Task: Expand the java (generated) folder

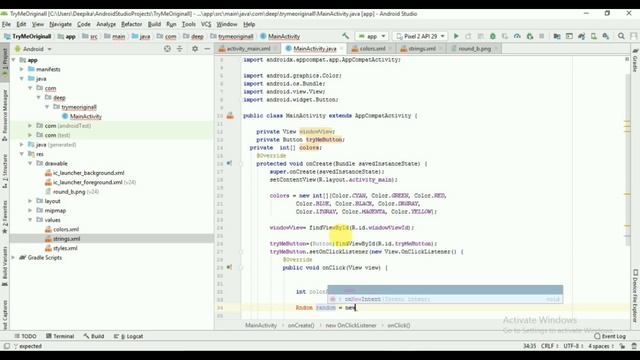Action: 22,144
